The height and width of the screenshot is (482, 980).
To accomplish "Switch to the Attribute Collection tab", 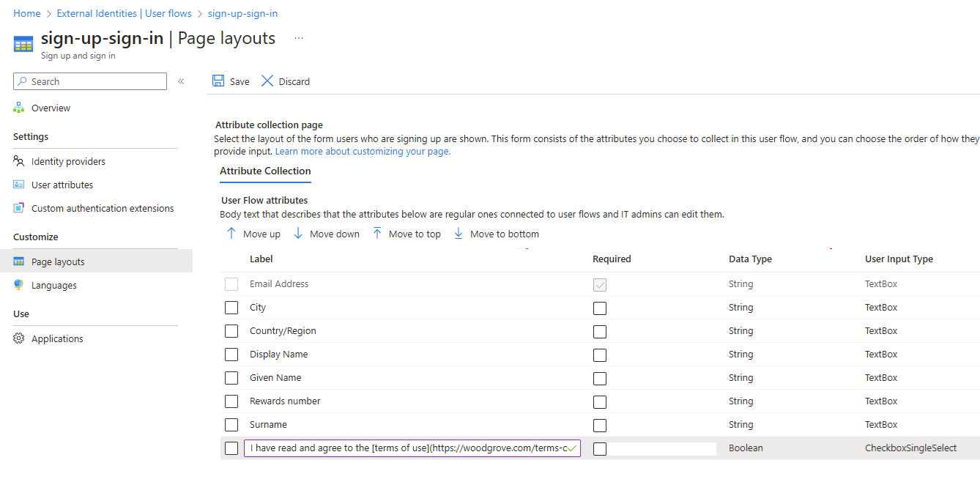I will tap(265, 171).
